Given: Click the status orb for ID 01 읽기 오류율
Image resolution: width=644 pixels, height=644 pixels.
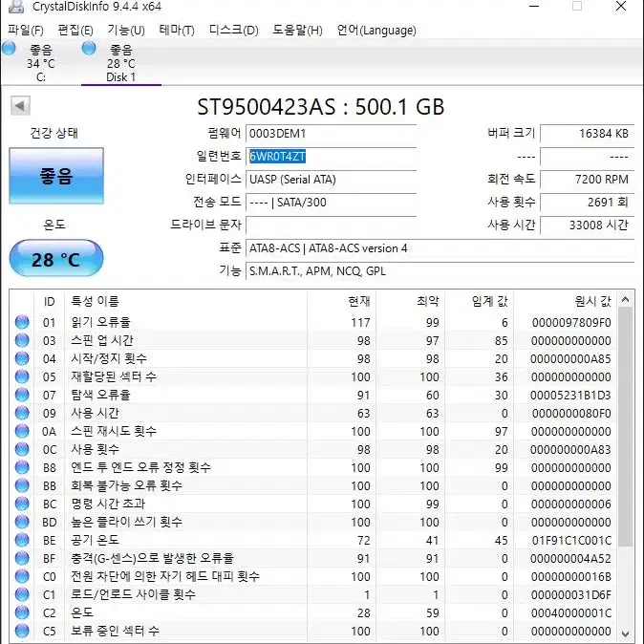Looking at the screenshot, I should [22, 322].
